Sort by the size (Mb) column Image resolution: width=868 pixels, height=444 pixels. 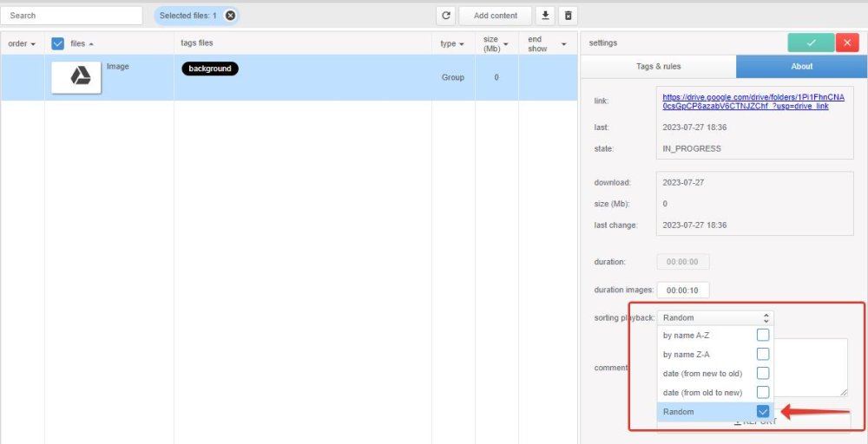[x=496, y=43]
